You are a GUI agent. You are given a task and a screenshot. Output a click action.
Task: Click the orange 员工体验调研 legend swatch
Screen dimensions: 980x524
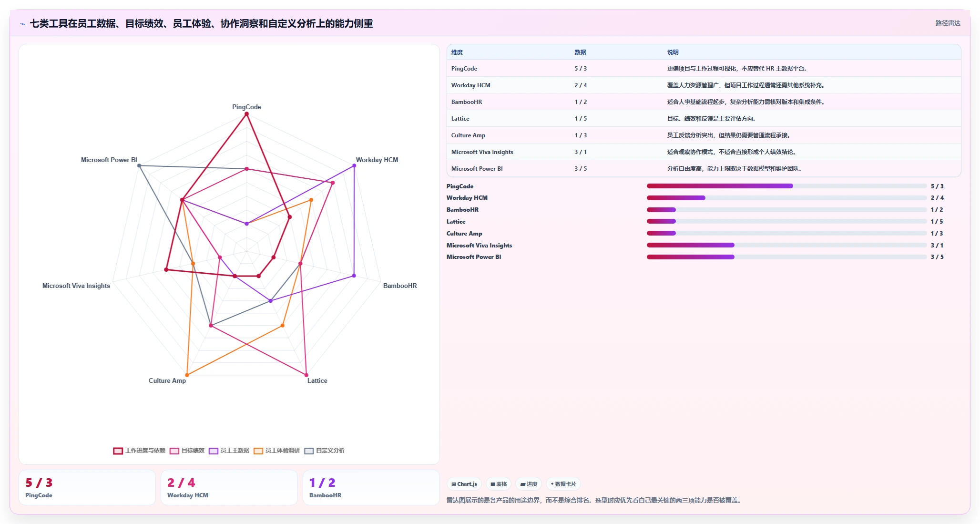(x=258, y=451)
